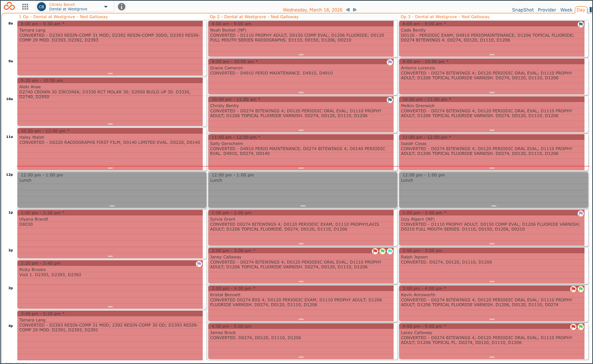Click green flag on Kevin Aimsworth appointment
The width and height of the screenshot is (593, 364).
(581, 289)
